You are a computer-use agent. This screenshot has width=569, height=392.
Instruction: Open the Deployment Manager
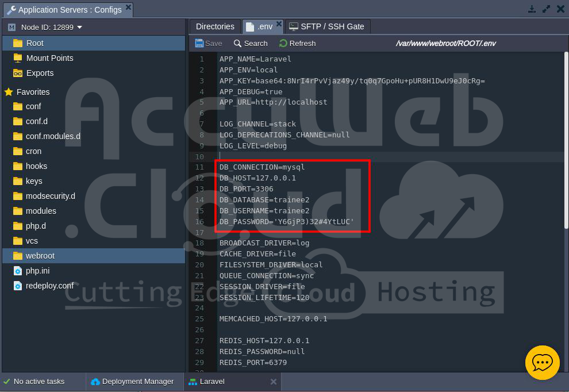(x=137, y=381)
